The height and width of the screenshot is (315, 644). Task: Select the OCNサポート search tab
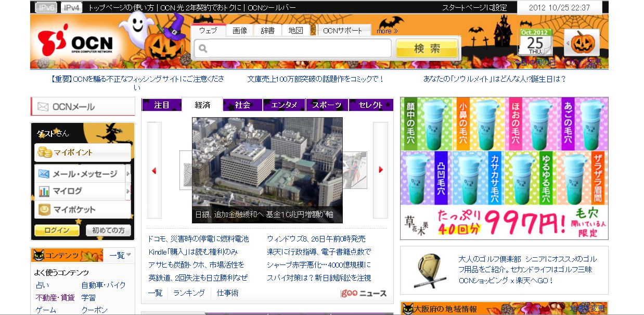click(x=343, y=30)
